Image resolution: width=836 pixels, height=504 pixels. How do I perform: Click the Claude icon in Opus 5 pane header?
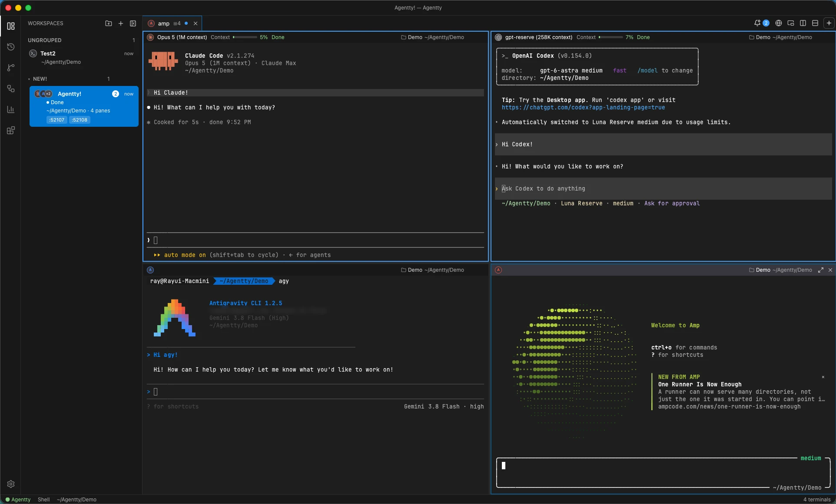point(150,37)
